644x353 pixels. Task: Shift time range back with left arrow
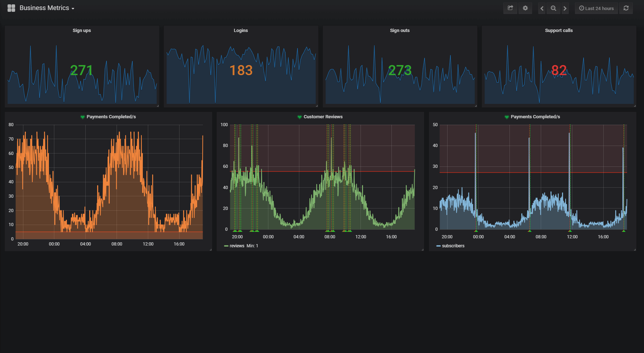tap(542, 8)
